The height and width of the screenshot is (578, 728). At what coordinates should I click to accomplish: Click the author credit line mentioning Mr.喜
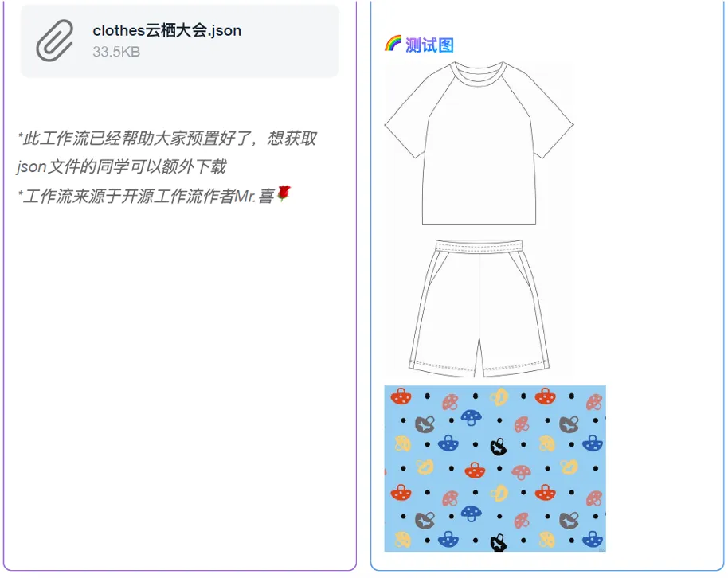pyautogui.click(x=145, y=196)
